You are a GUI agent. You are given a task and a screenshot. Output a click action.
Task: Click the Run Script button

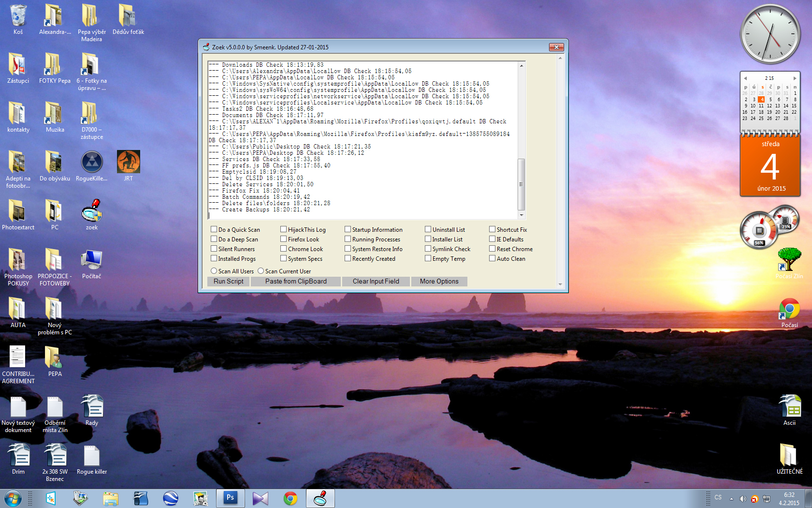point(228,281)
